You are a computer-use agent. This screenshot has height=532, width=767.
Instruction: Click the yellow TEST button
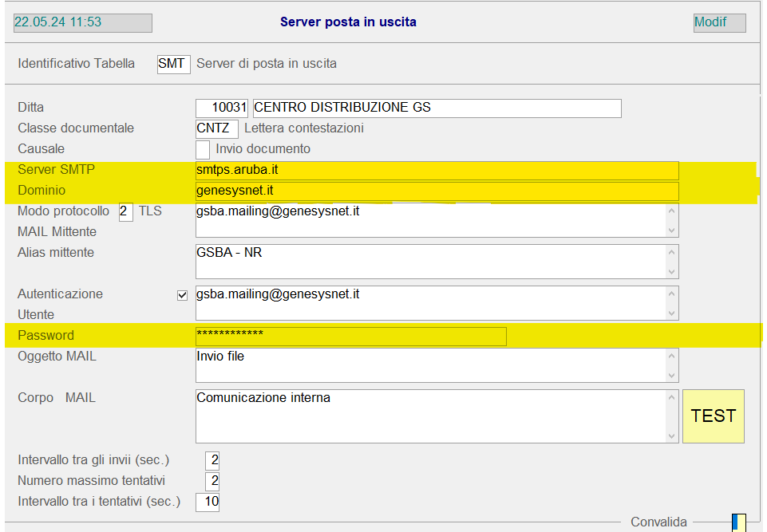[713, 416]
